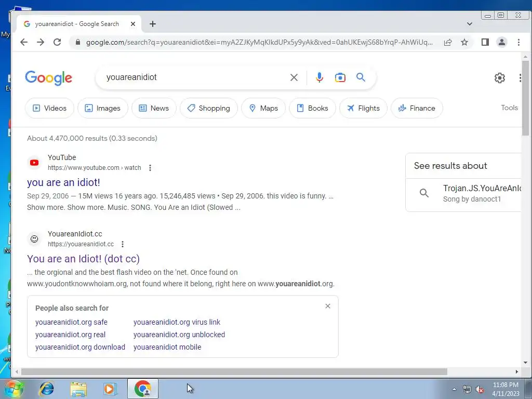532x399 pixels.
Task: Click the site lock icon
Action: pyautogui.click(x=78, y=42)
